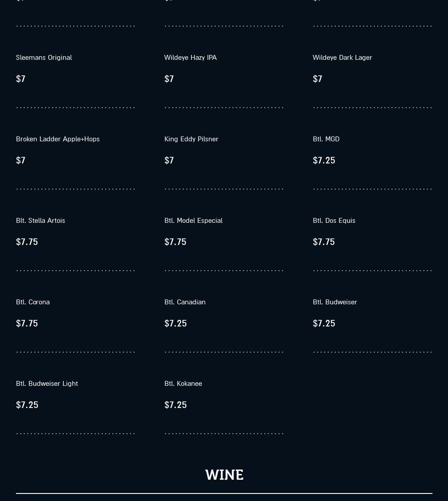Viewport: 448px width, 501px height.
Task: Select the Btl. Budweiser listing
Action: [335, 302]
